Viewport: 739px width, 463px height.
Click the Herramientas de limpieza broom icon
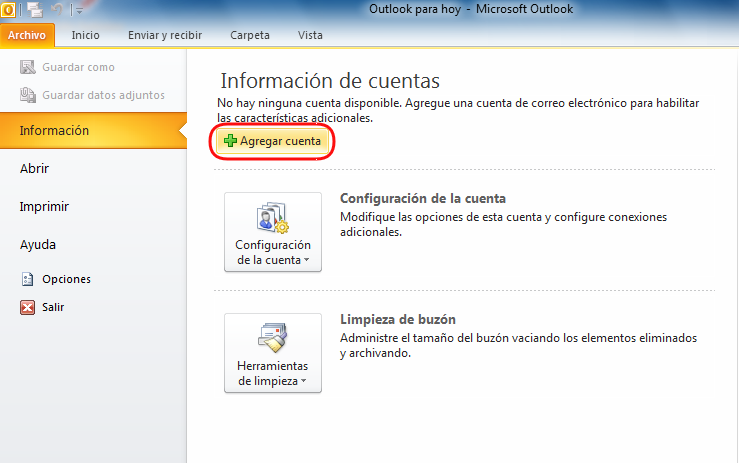point(272,338)
